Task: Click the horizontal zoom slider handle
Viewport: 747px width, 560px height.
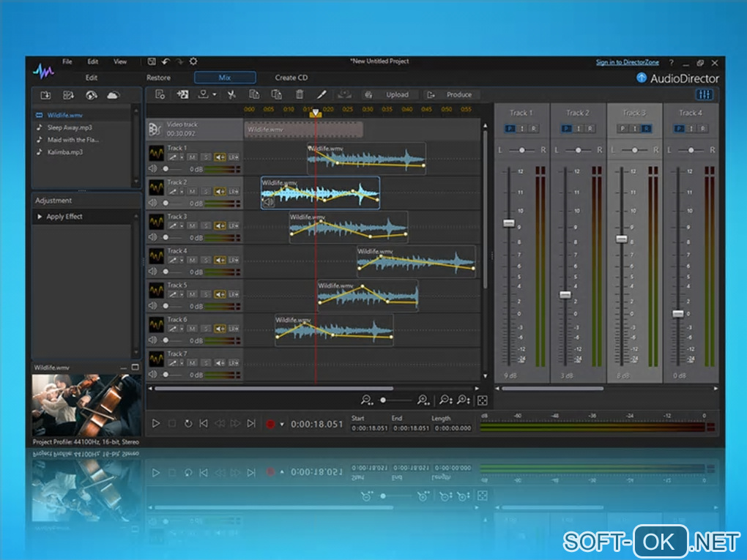Action: point(383,400)
